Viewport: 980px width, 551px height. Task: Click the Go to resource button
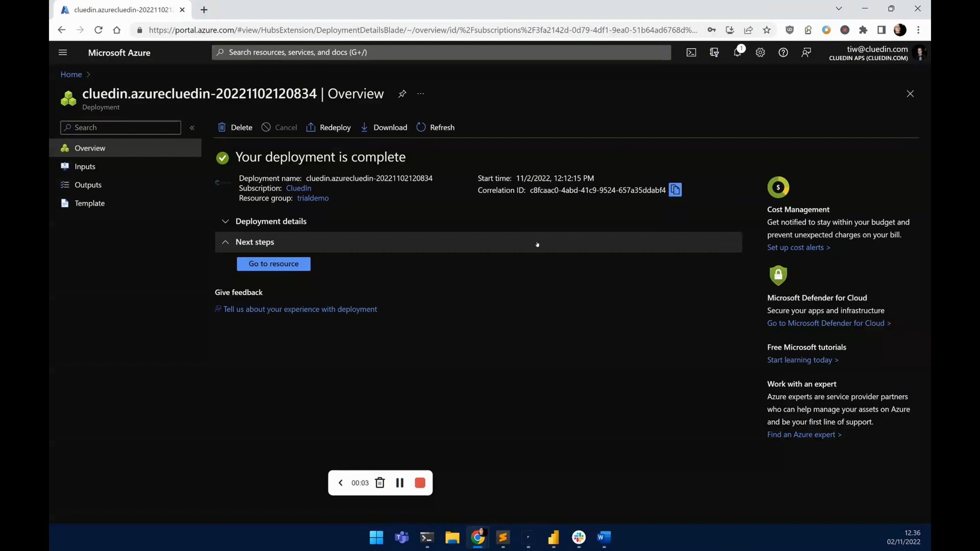tap(274, 264)
